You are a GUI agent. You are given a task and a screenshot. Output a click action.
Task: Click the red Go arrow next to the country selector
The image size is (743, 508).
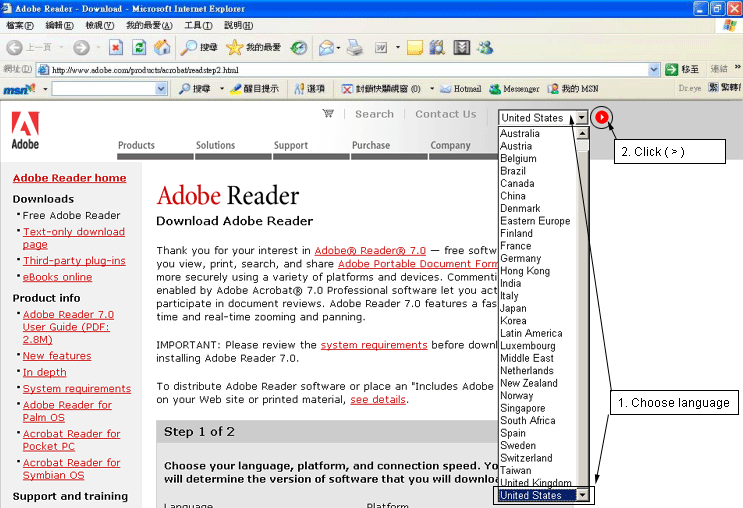click(x=602, y=117)
